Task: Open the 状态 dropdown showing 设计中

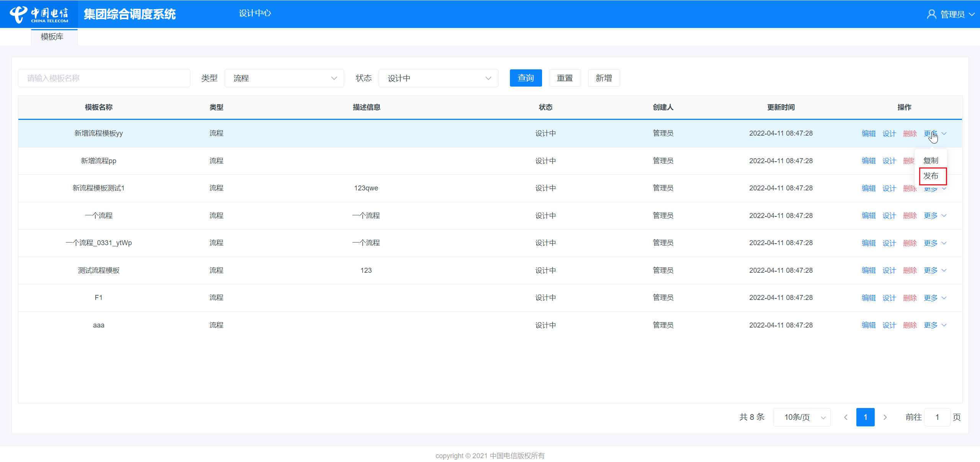Action: click(438, 78)
